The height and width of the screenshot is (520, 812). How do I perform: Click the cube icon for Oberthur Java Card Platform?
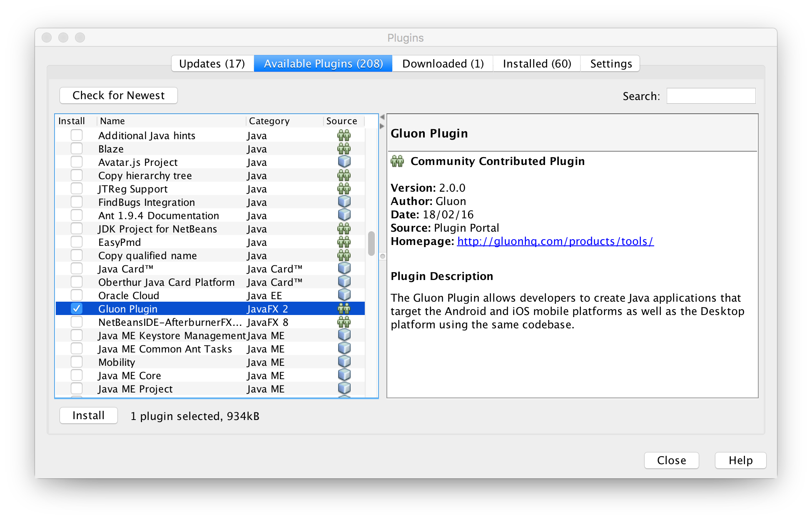coord(344,282)
